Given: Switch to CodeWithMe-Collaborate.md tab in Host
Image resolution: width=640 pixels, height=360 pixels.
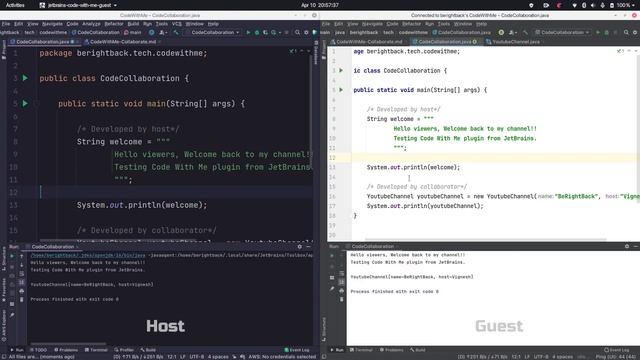Looking at the screenshot, I should pos(123,42).
